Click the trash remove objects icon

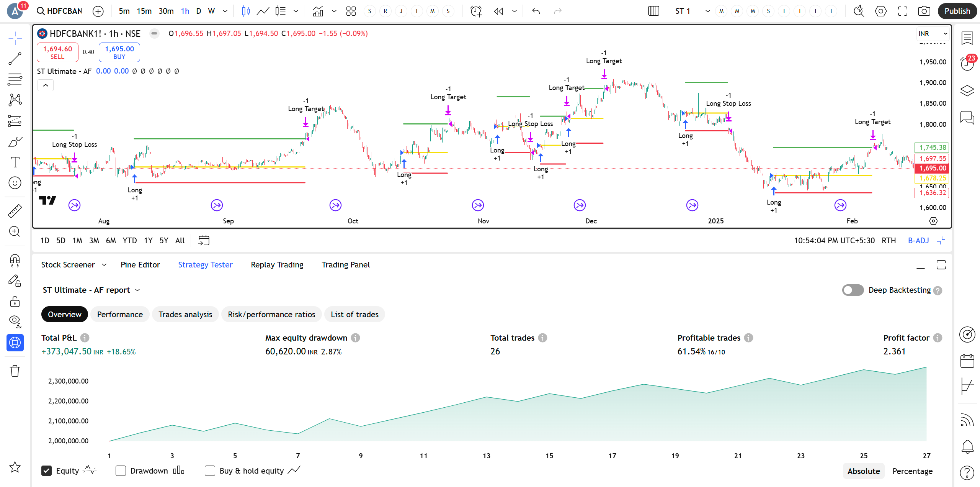click(x=15, y=371)
